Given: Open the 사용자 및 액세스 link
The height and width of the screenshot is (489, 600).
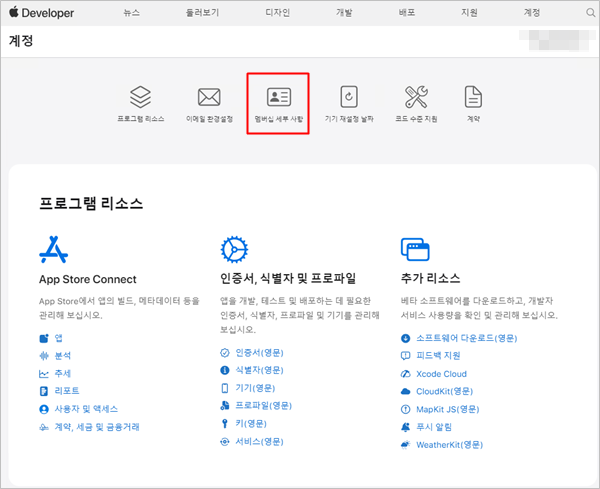Looking at the screenshot, I should [86, 409].
